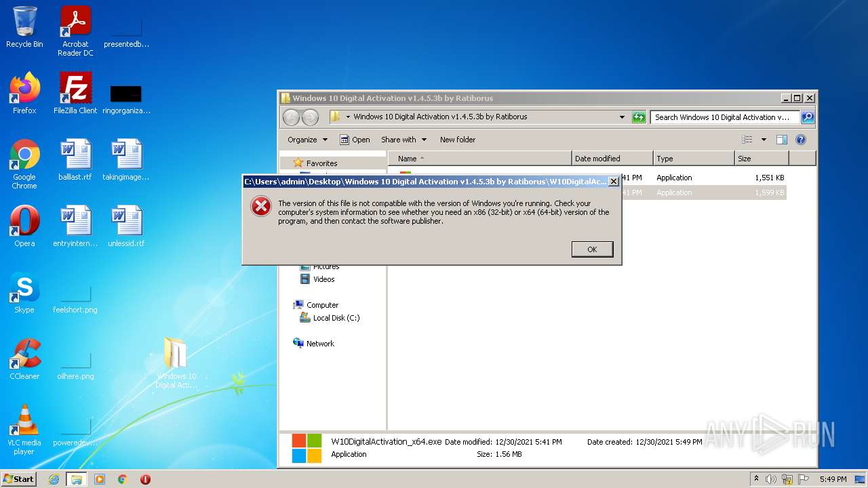Close the incompatible version error dialog
868x488 pixels.
(613, 182)
